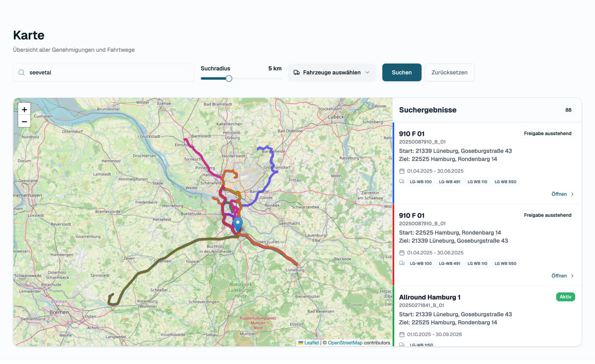Click LG WB 550 tag in second result
Viewport: 595px width, 364px height.
(x=505, y=263)
